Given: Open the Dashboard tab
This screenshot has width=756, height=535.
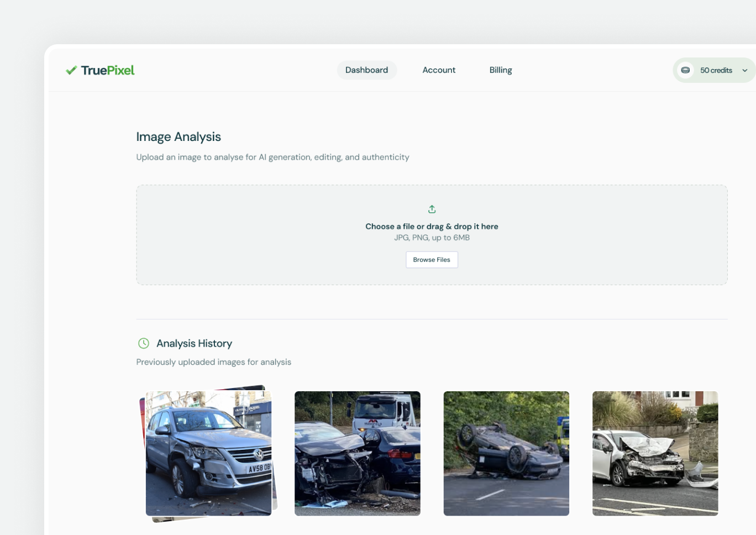Looking at the screenshot, I should [366, 70].
